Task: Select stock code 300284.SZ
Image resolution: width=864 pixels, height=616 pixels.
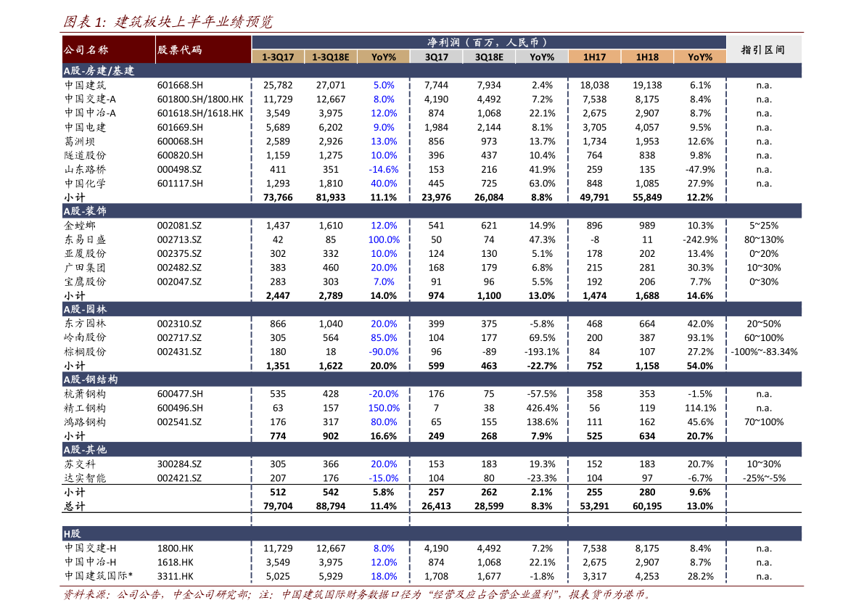Action: coord(180,464)
